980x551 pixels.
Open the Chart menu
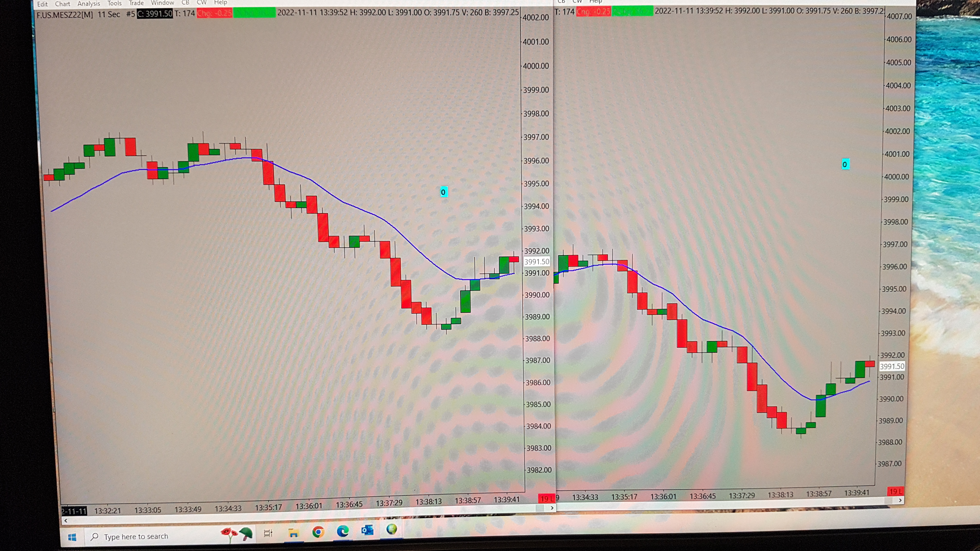coord(62,4)
